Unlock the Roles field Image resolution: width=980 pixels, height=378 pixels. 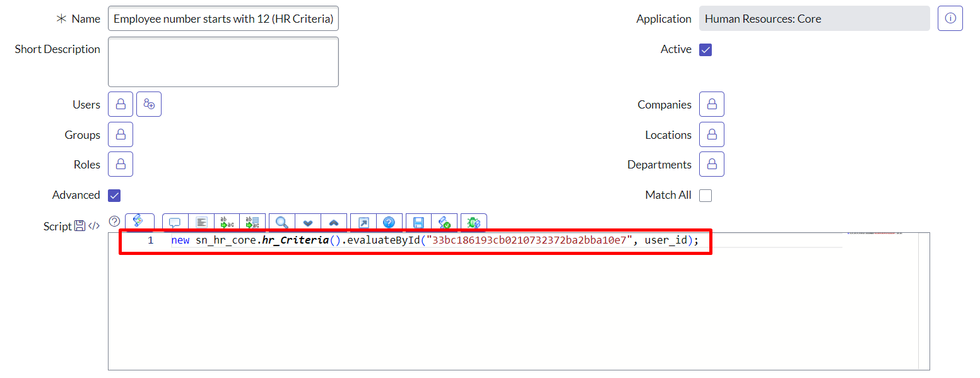(121, 165)
